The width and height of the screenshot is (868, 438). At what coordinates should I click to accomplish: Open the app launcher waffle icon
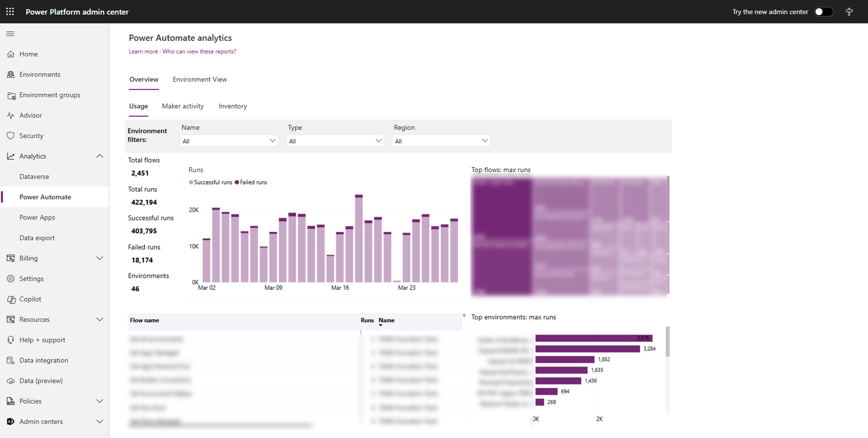click(x=10, y=12)
